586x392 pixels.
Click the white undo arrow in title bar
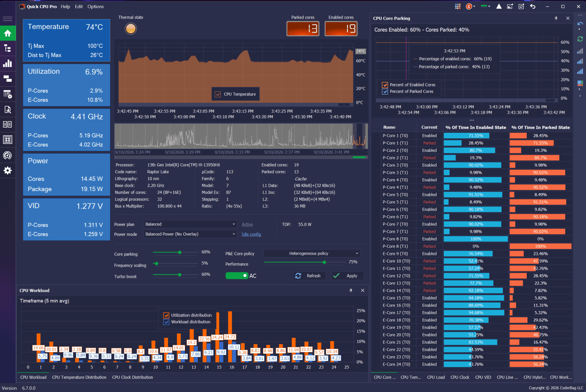(533, 6)
